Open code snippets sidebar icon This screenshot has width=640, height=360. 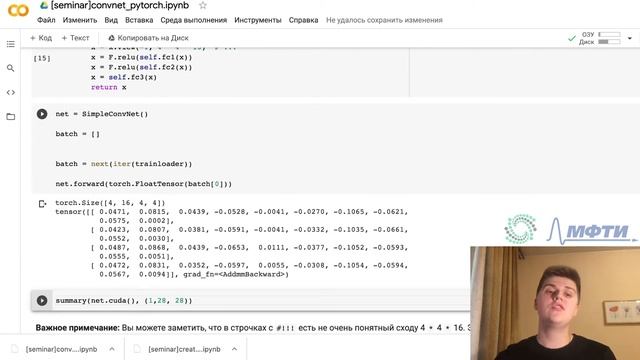coord(11,93)
